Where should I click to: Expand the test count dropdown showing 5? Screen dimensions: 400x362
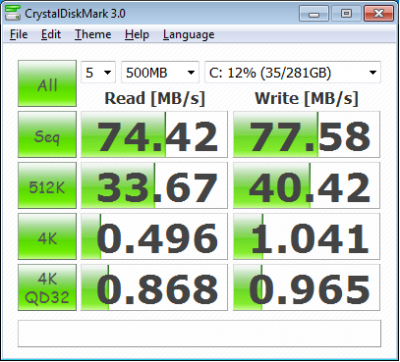98,72
